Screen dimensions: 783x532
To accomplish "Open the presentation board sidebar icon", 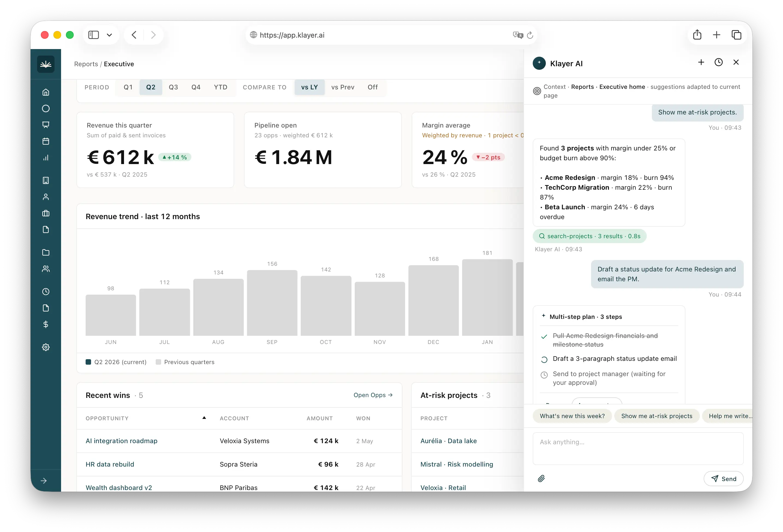I will 46,125.
